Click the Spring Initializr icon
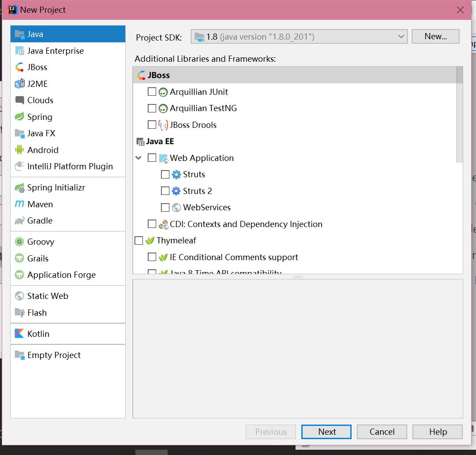Image resolution: width=476 pixels, height=455 pixels. pos(19,188)
